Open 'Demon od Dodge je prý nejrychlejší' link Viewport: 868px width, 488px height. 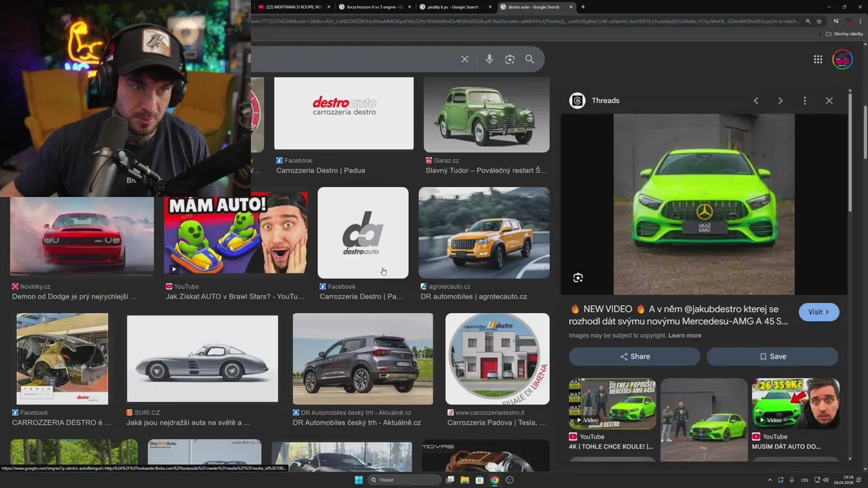pos(74,297)
